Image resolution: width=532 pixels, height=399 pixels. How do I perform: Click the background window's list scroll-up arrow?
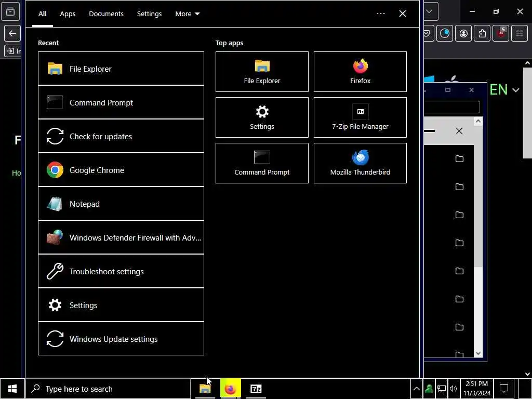click(x=478, y=121)
